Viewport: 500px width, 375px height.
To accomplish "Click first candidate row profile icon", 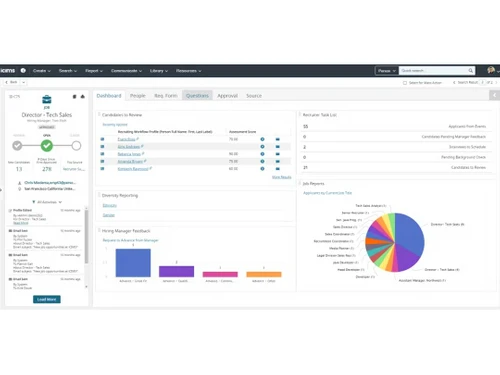I will [102, 139].
